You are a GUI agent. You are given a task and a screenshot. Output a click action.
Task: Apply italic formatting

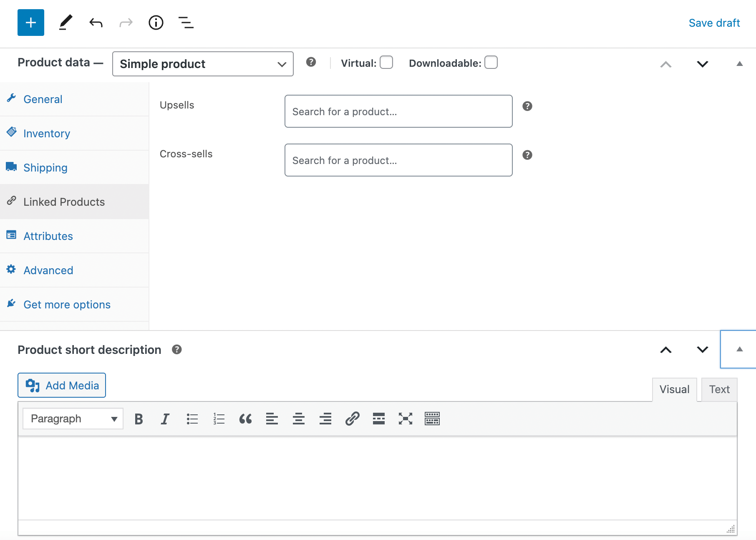click(x=165, y=419)
